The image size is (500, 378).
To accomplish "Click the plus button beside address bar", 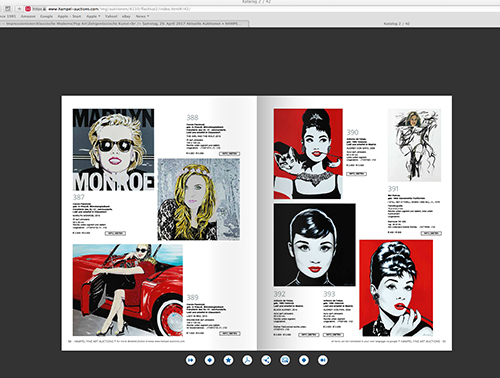I will click(19, 9).
